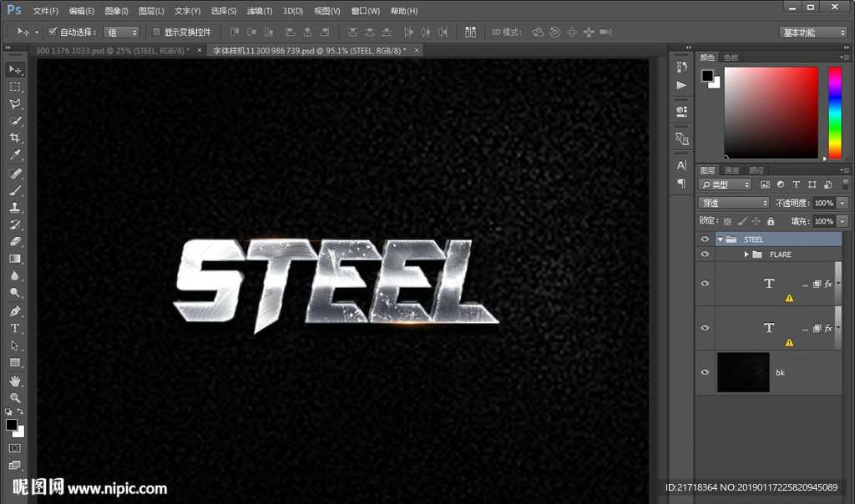855x504 pixels.
Task: Hide the FLARE group layer
Action: coord(705,255)
